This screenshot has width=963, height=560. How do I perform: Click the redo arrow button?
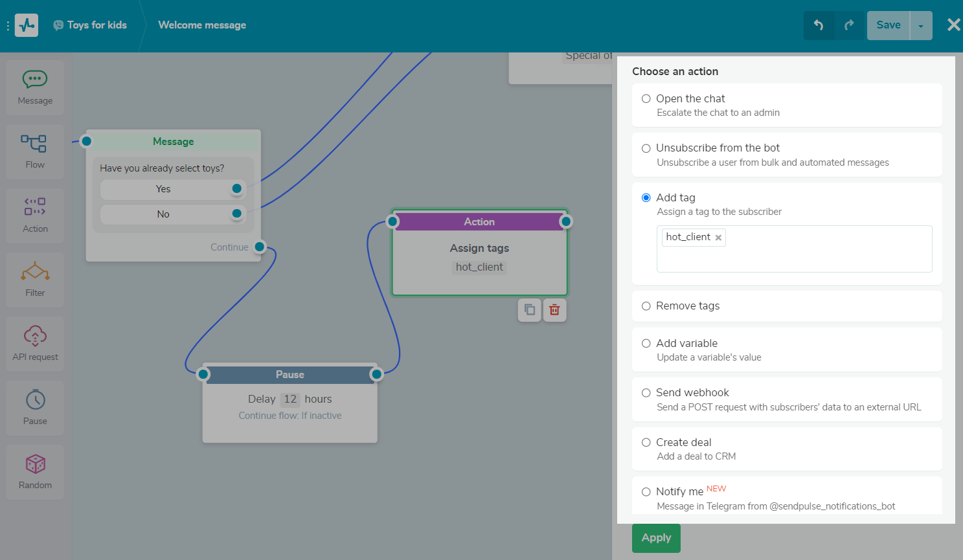(849, 25)
